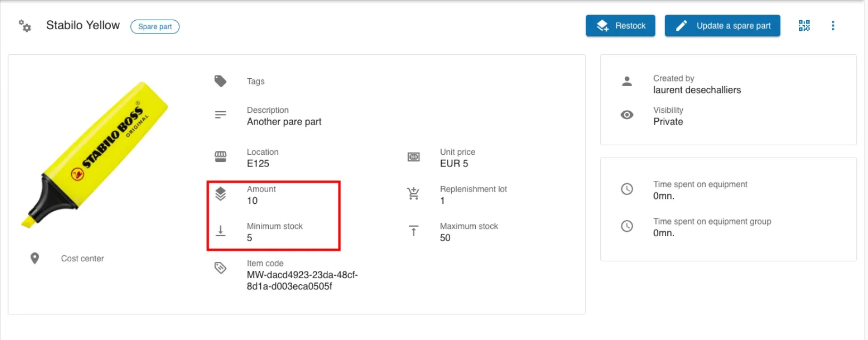Select description text Another pare part

284,122
